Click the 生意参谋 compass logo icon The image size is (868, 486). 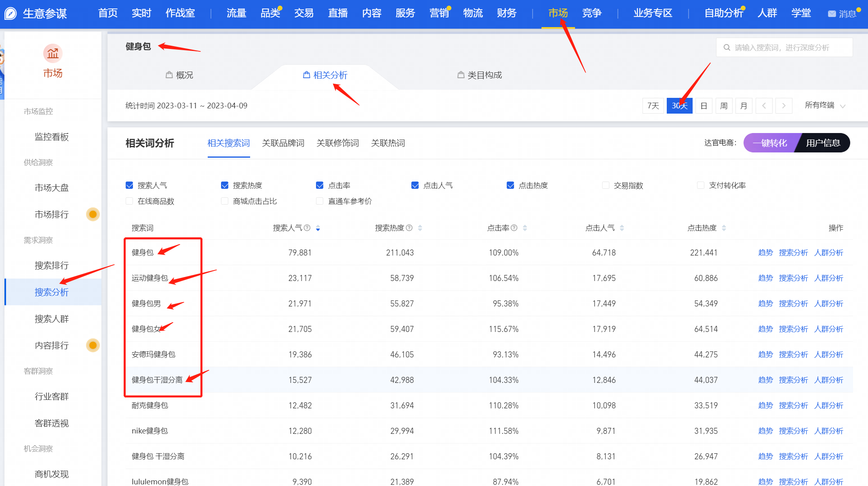click(11, 13)
